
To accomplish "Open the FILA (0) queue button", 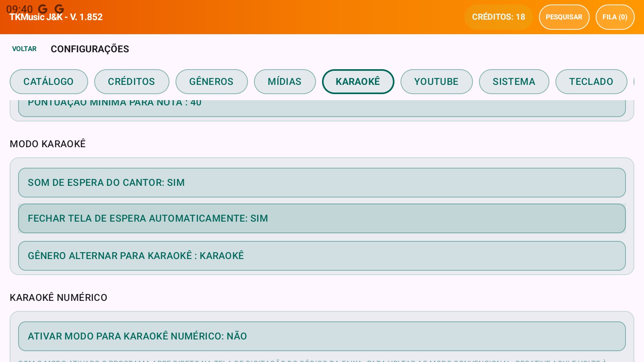I will (615, 17).
